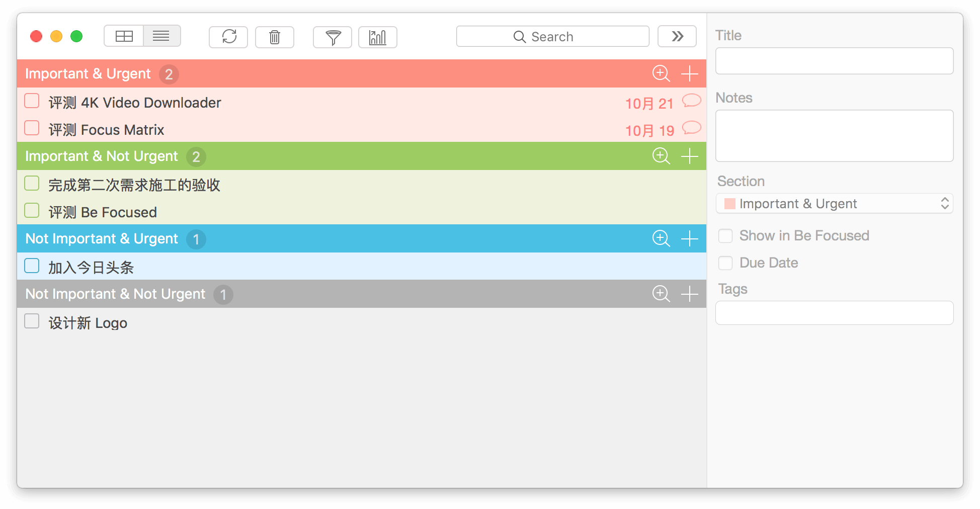The height and width of the screenshot is (509, 980).
Task: Click the Title input field
Action: click(x=834, y=61)
